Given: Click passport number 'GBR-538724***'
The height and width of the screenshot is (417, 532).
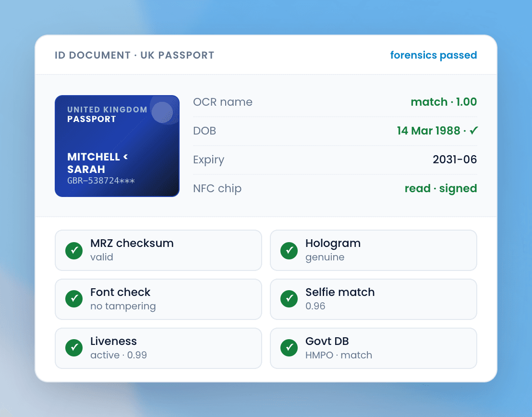Looking at the screenshot, I should click(101, 181).
